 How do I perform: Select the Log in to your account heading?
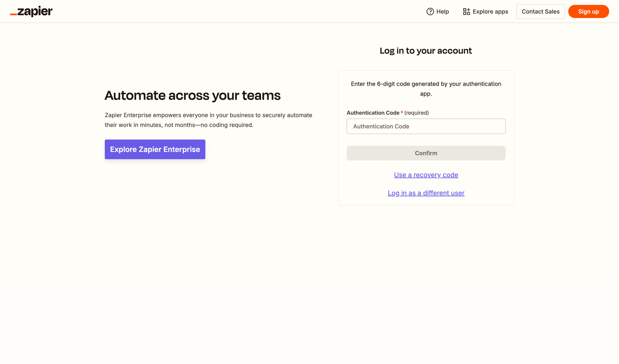pyautogui.click(x=426, y=51)
